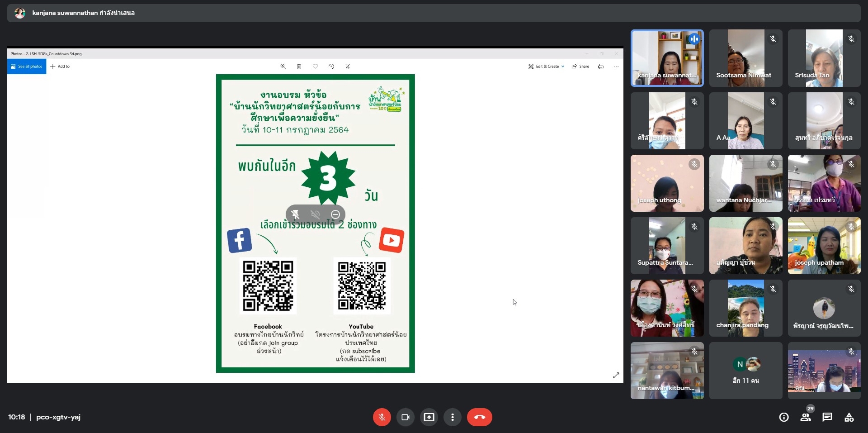Remove presentation with the minus circle icon
Image resolution: width=868 pixels, height=433 pixels.
(335, 214)
